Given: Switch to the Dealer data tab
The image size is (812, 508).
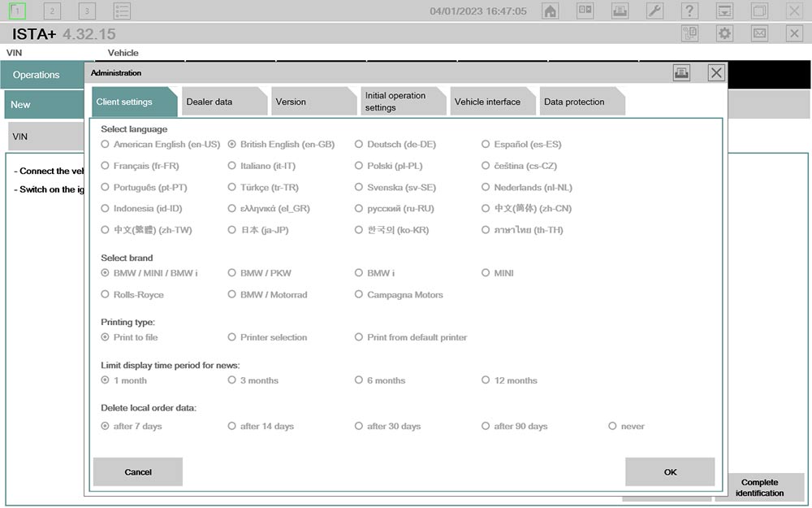Looking at the screenshot, I should 224,102.
